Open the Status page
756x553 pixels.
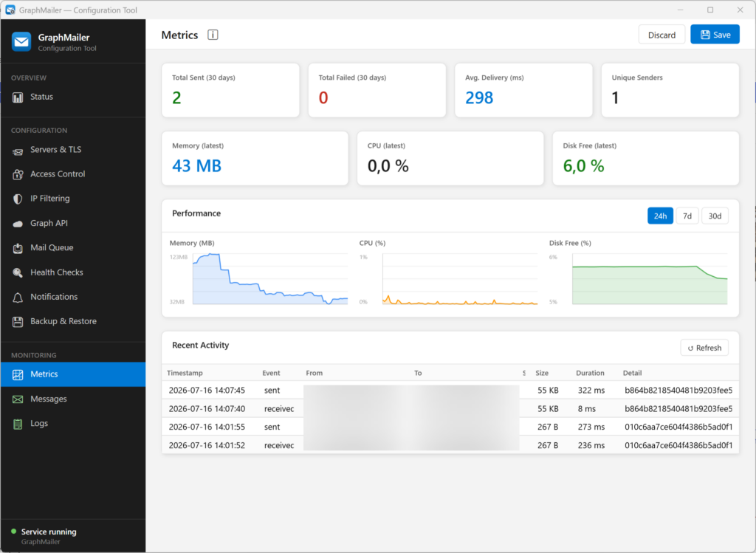pos(73,97)
